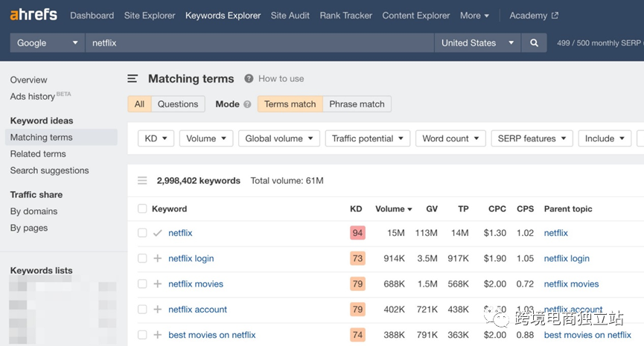Sort by the Volume column header
The image size is (644, 346).
coord(393,208)
